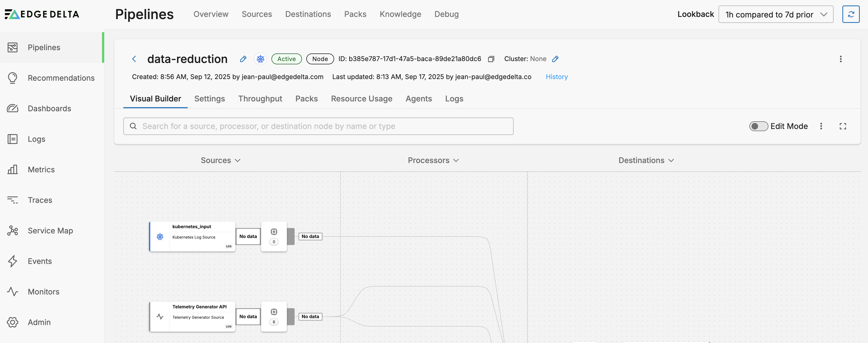The width and height of the screenshot is (868, 343).
Task: Click Telemetry Generator API pulse icon
Action: click(160, 317)
